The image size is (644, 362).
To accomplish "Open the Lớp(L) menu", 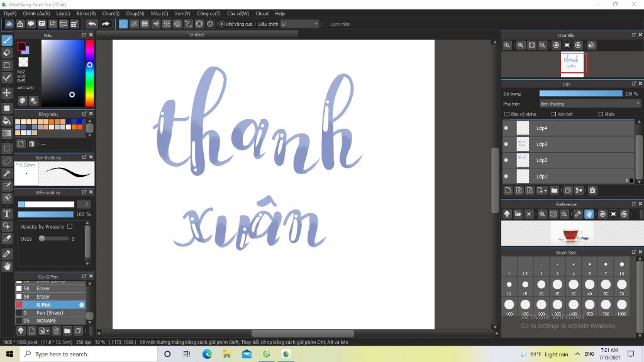I will pyautogui.click(x=63, y=14).
